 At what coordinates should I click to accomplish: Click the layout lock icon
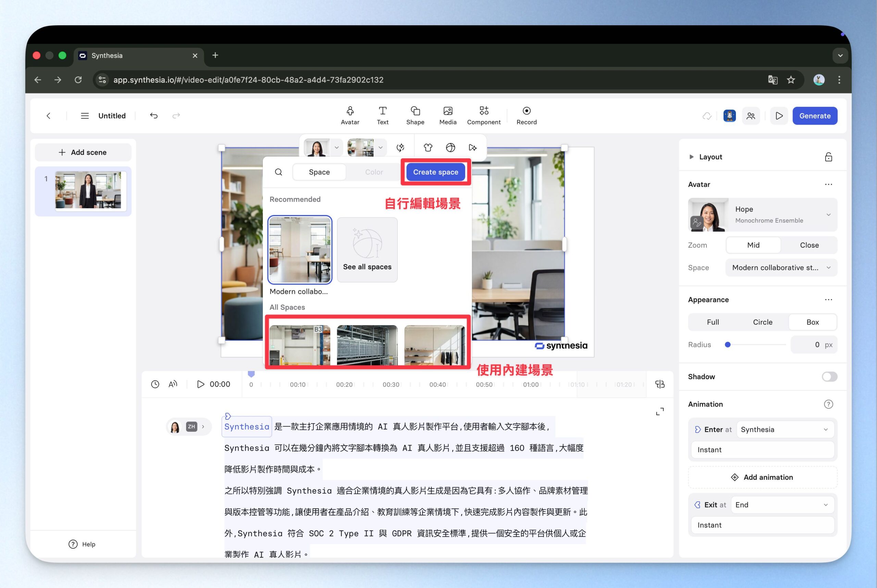tap(828, 157)
